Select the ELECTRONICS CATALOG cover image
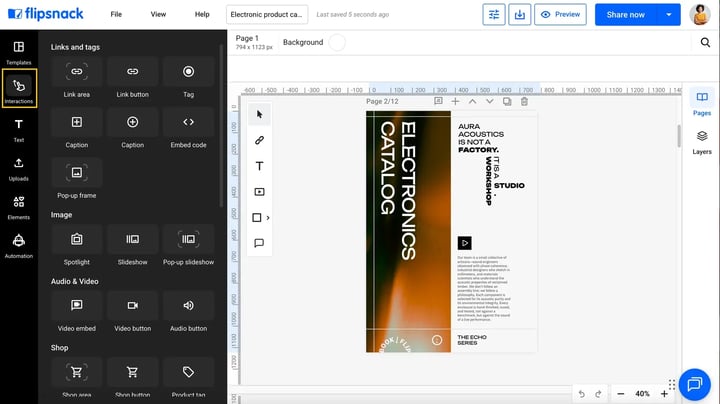 coord(408,231)
